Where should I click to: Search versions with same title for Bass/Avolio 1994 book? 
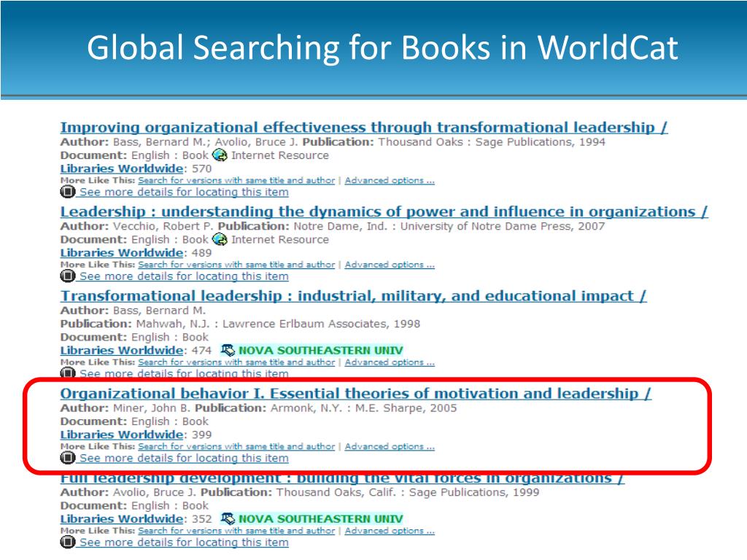tap(237, 181)
